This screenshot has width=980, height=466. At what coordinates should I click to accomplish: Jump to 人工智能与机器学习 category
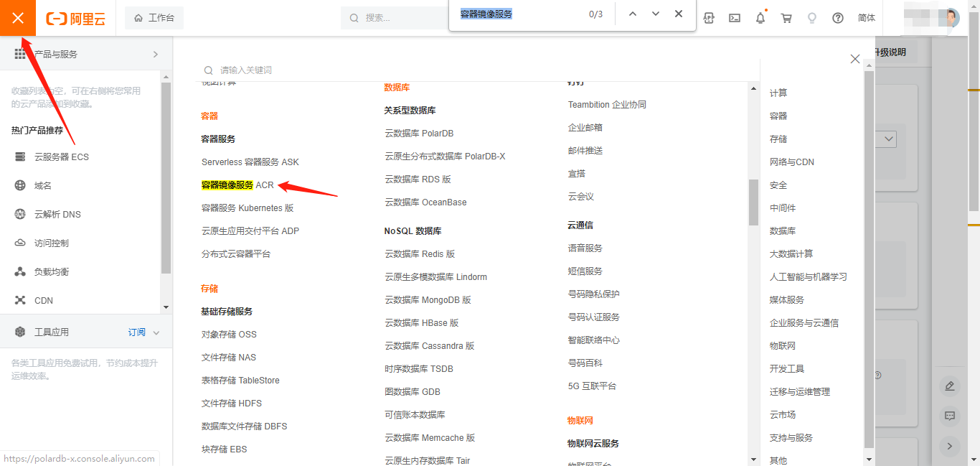point(809,277)
